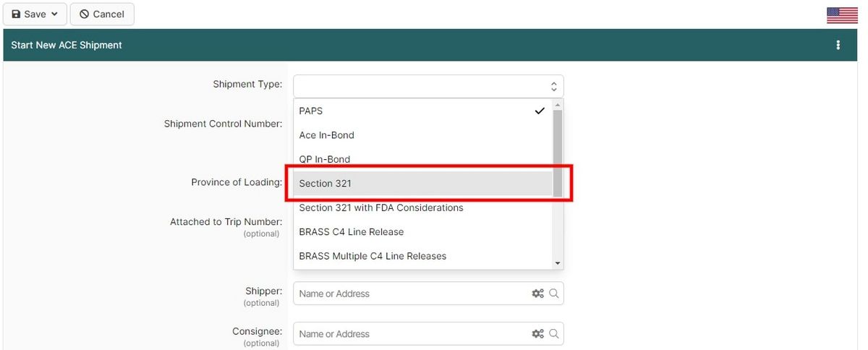868x350 pixels.
Task: Click the Consignee search magnifier icon
Action: pyautogui.click(x=554, y=334)
